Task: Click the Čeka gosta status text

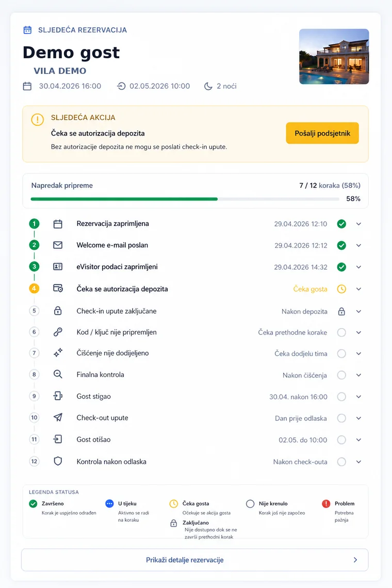Action: (x=310, y=289)
